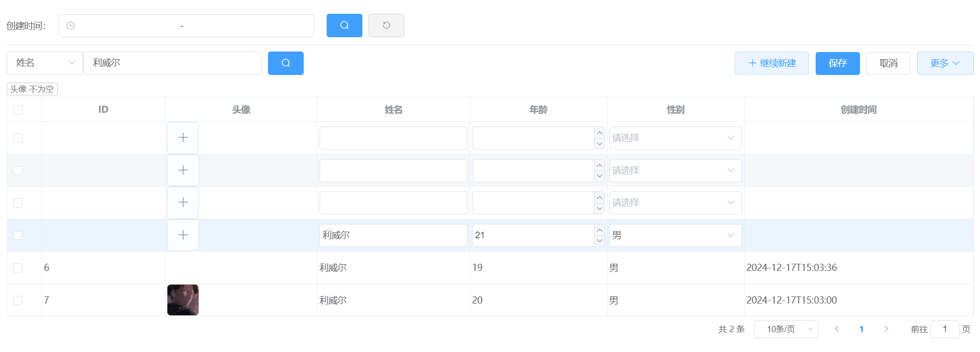The height and width of the screenshot is (352, 980).
Task: Click the blue search icon beside the date range
Action: [x=345, y=26]
